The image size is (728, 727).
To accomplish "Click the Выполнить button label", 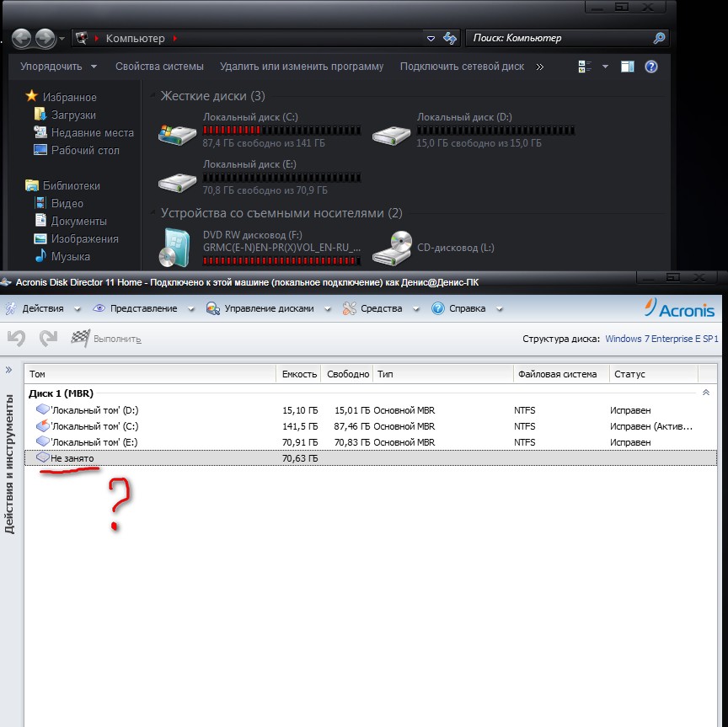I will [117, 339].
